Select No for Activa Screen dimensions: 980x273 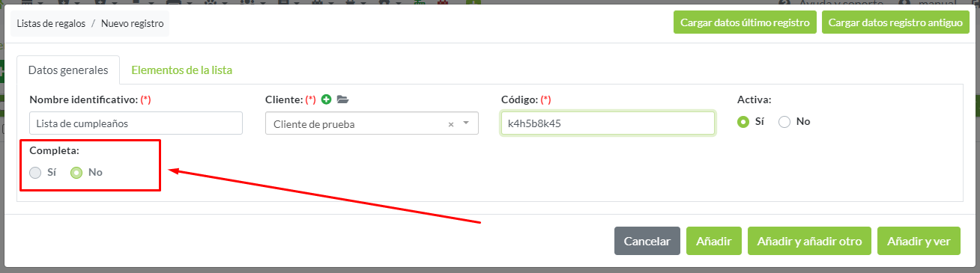point(785,121)
